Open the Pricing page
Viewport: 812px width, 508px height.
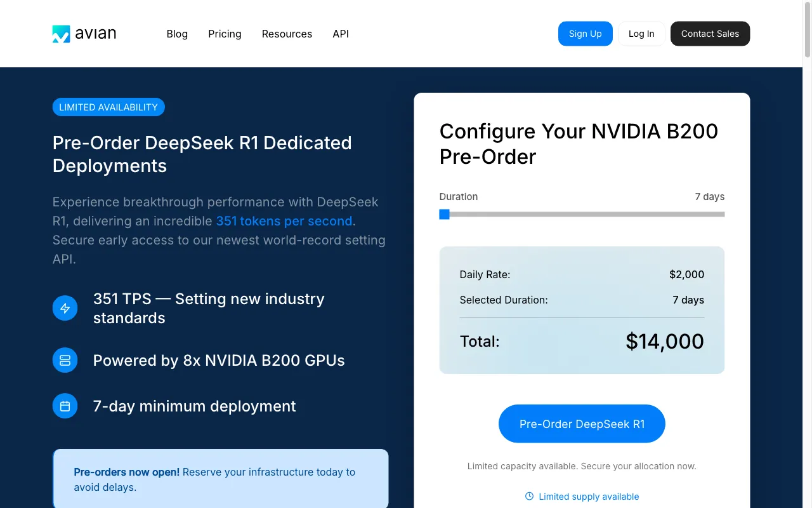pyautogui.click(x=225, y=34)
